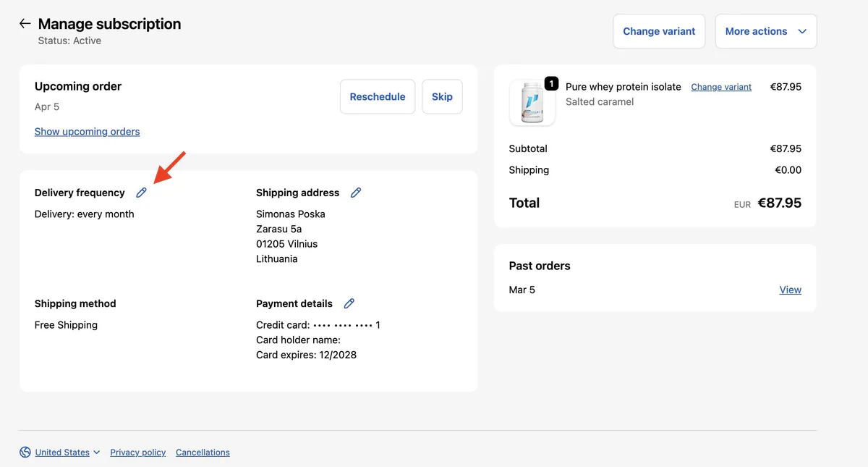Click Change variant link next to product name

pos(721,87)
